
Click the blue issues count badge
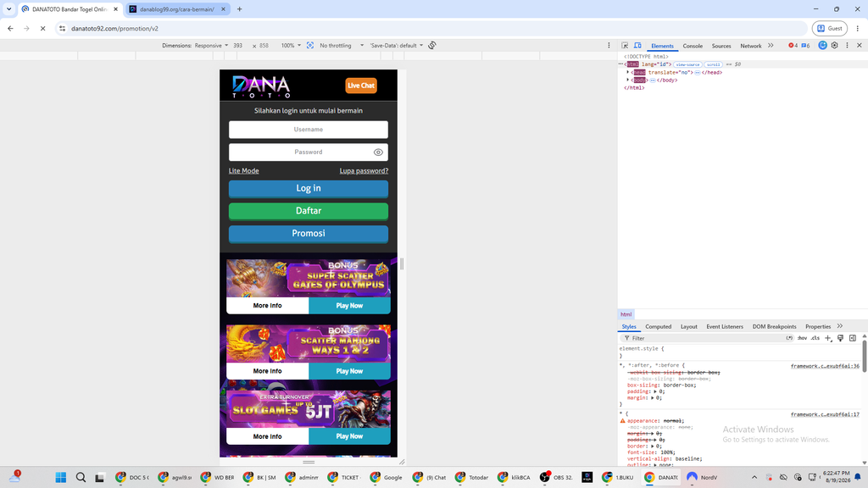click(806, 46)
